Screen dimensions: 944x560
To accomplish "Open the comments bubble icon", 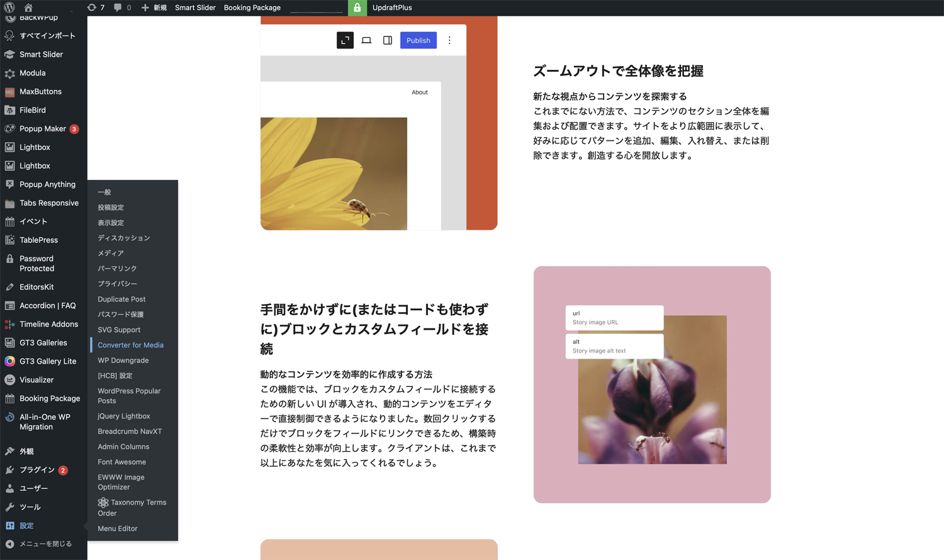I will click(118, 8).
